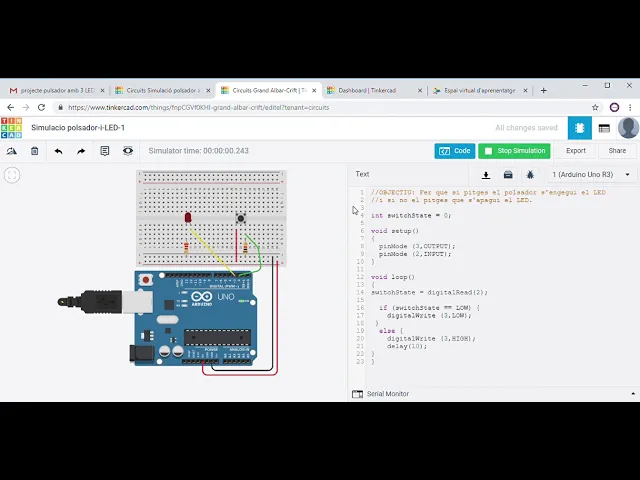
Task: Click the Share button
Action: [x=617, y=151]
